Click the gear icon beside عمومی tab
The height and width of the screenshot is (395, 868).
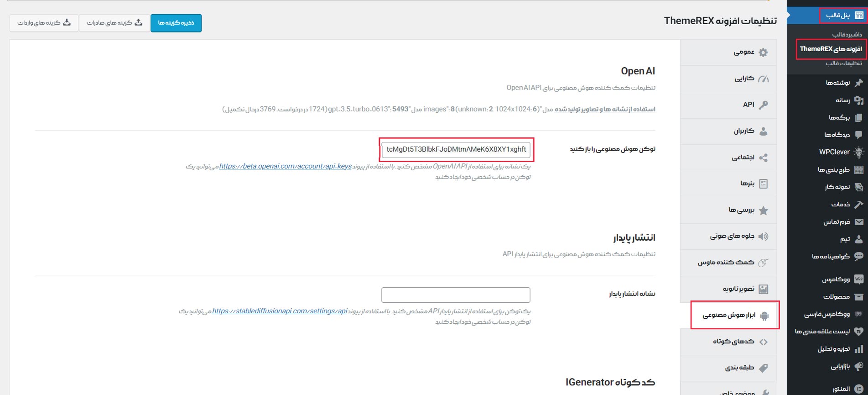click(763, 53)
